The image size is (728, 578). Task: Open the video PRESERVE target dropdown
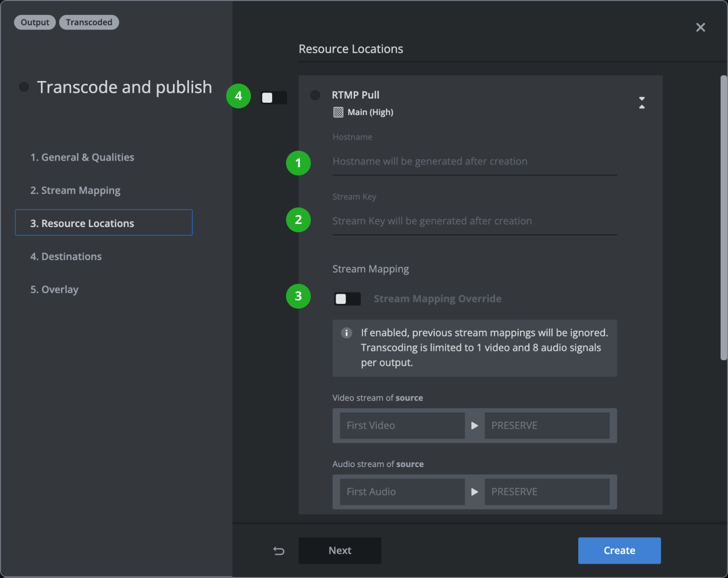[546, 426]
